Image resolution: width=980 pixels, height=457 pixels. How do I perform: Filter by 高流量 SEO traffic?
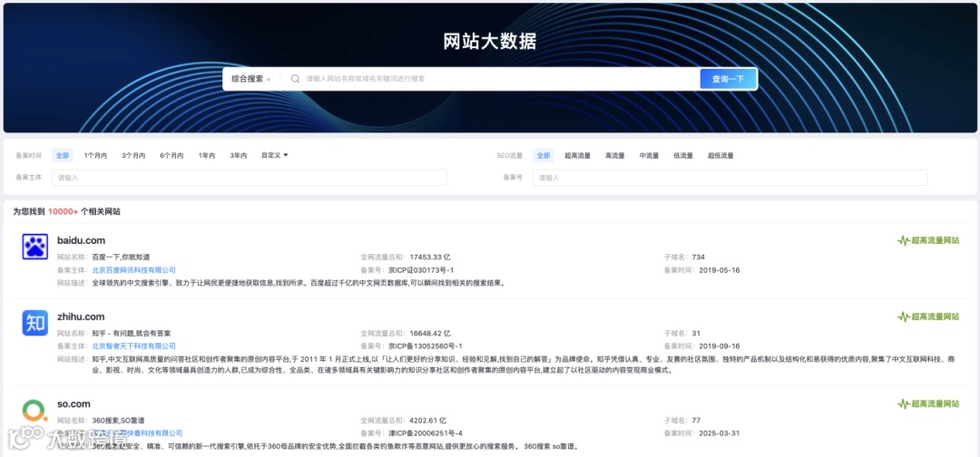click(615, 155)
